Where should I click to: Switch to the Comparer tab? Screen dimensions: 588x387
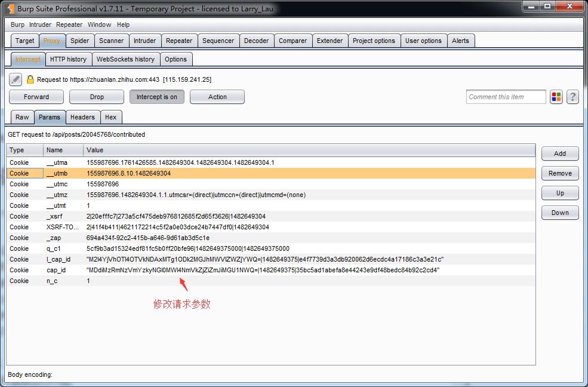[293, 41]
